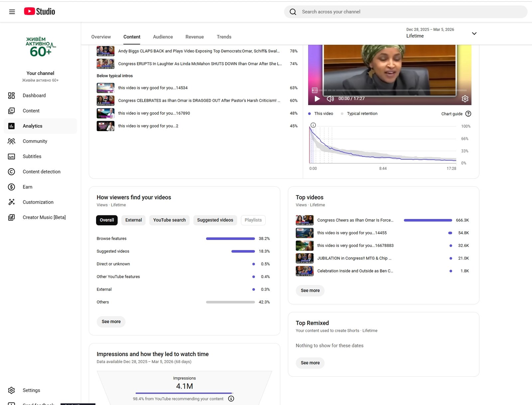Select the Suggested videos filter chip
Screen dimensions: 532x405
tap(215, 220)
